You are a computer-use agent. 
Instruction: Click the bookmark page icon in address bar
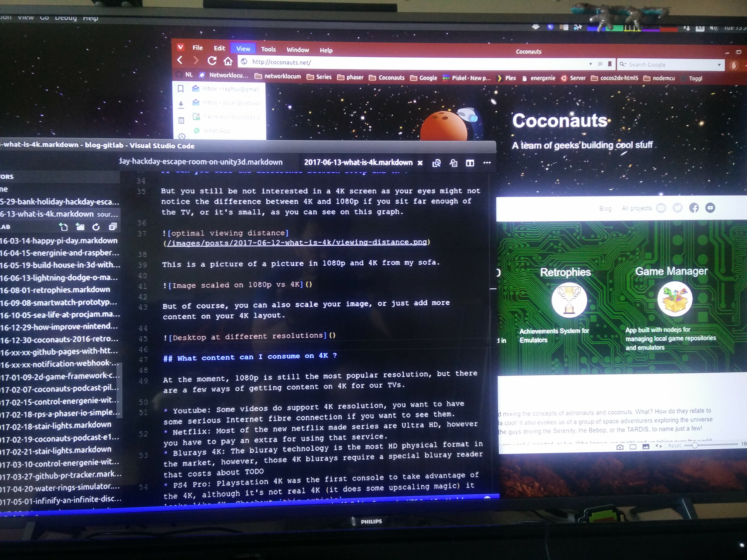610,64
